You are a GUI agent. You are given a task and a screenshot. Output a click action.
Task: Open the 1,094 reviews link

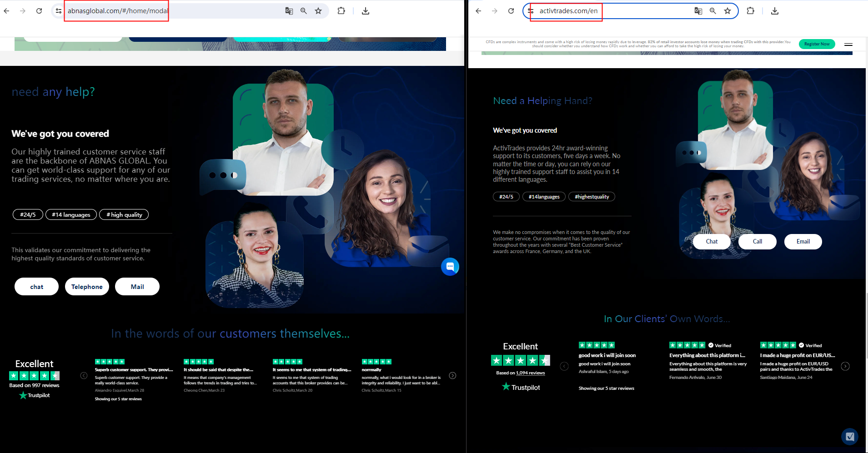click(530, 373)
